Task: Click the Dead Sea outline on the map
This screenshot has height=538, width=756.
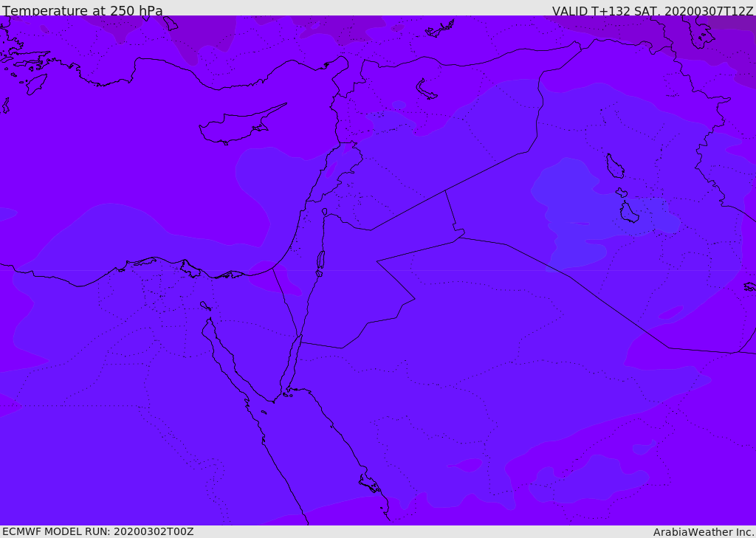Action: (x=320, y=262)
